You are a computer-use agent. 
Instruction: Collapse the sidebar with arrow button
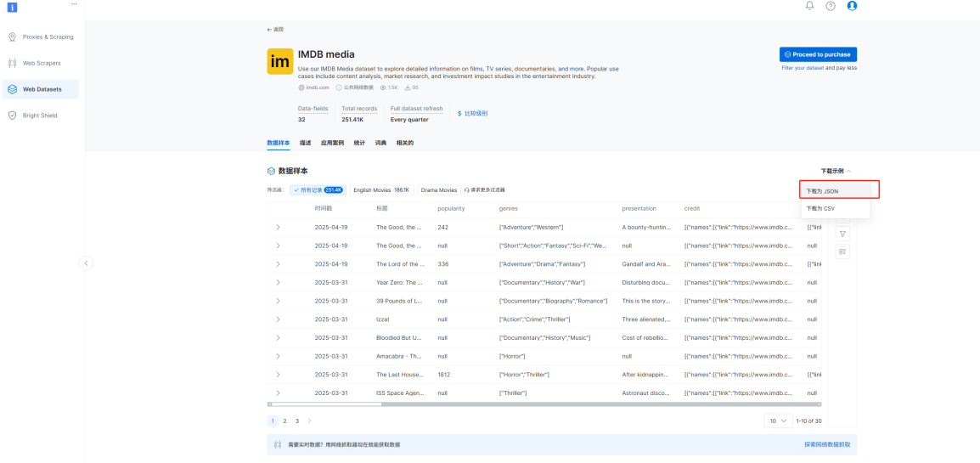point(87,263)
